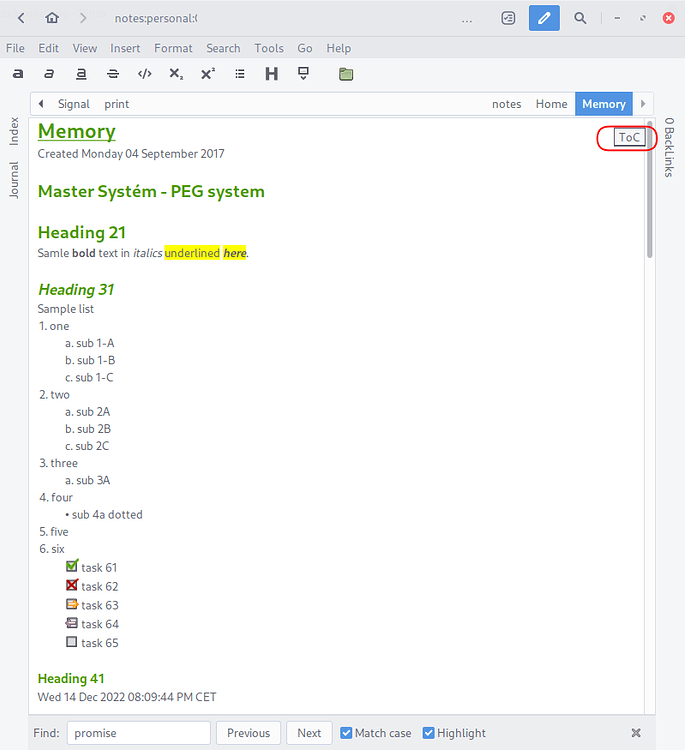Image resolution: width=685 pixels, height=750 pixels.
Task: Select the Memory path tab
Action: coord(604,104)
